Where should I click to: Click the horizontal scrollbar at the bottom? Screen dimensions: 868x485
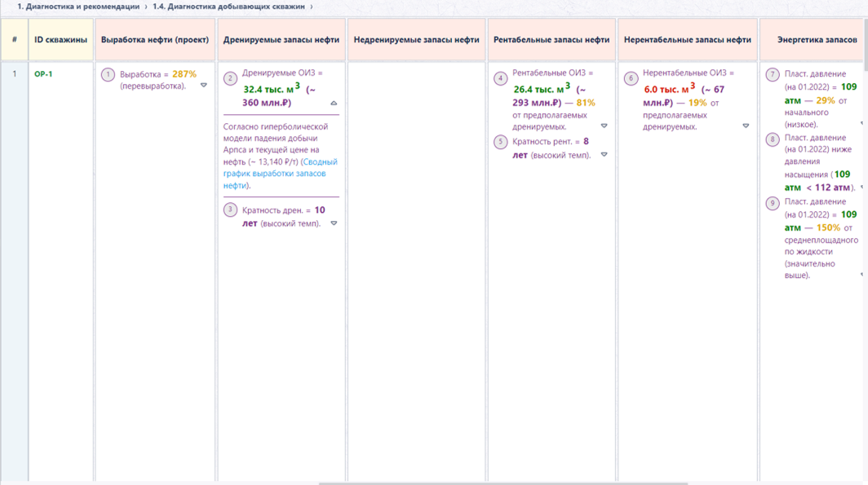(x=503, y=483)
